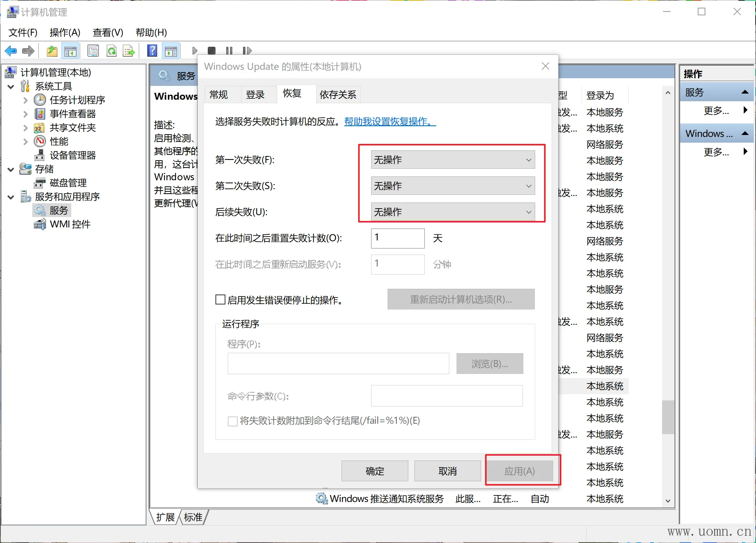Click the Up one level folder icon
This screenshot has height=543, width=756.
pos(52,51)
